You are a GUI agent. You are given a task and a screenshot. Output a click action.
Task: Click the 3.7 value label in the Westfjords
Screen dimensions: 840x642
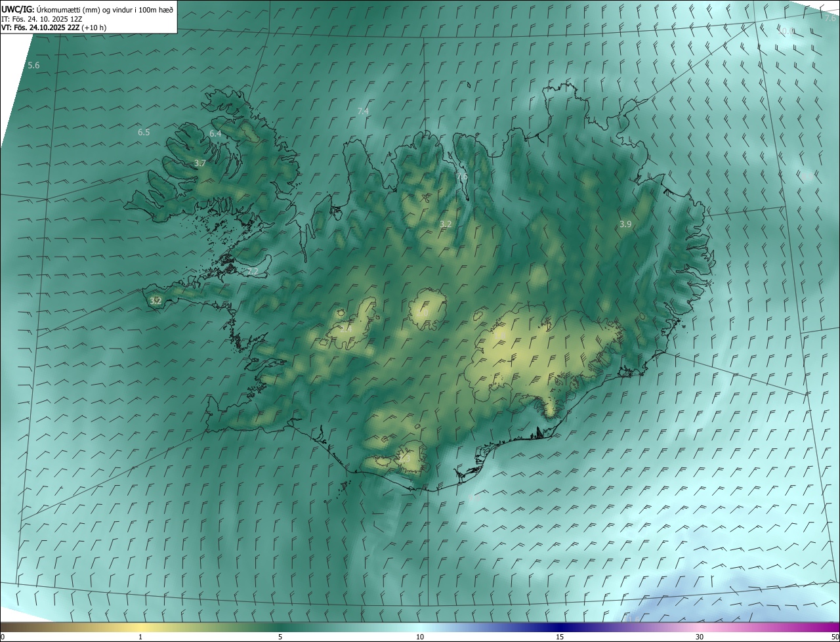(x=200, y=163)
